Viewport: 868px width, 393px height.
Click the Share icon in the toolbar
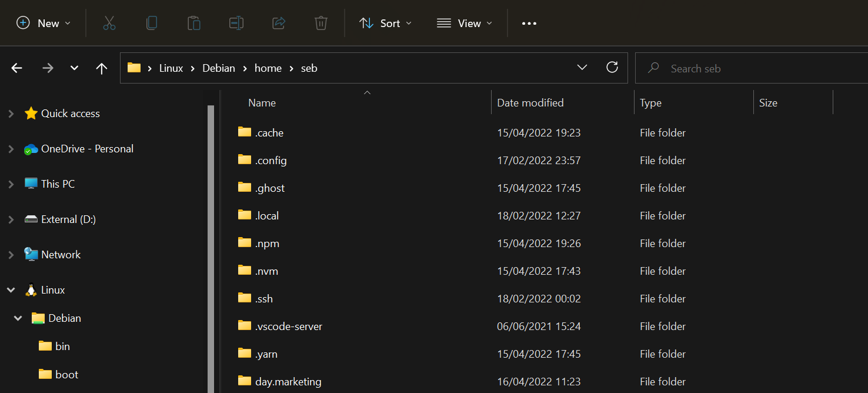[x=278, y=23]
